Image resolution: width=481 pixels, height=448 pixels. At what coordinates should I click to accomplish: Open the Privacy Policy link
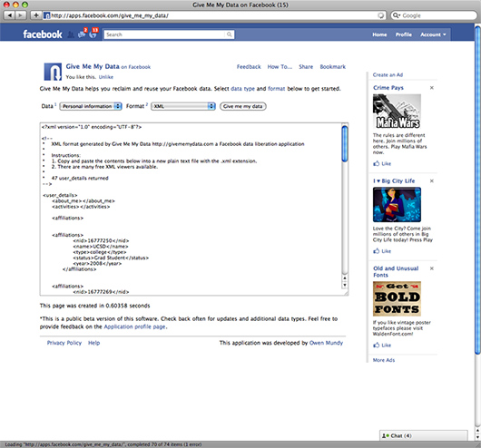coord(64,343)
